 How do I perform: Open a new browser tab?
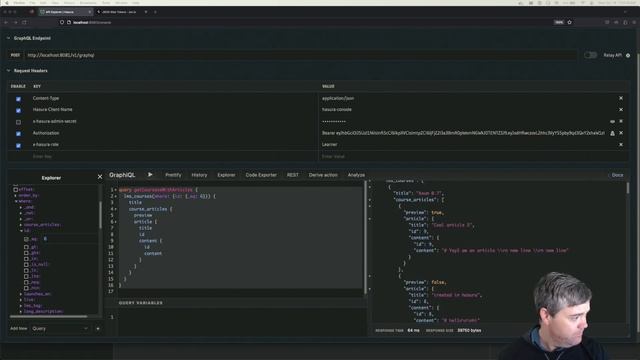point(155,12)
